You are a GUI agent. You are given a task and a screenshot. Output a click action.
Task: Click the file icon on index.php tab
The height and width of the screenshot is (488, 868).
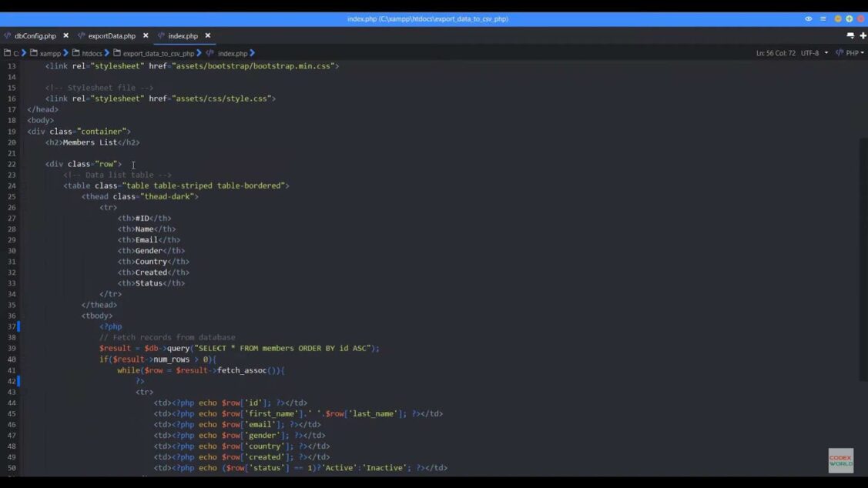pyautogui.click(x=161, y=35)
